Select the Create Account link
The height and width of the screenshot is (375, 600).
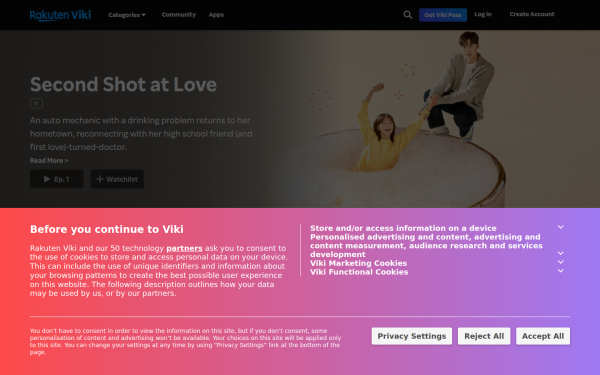pos(532,14)
